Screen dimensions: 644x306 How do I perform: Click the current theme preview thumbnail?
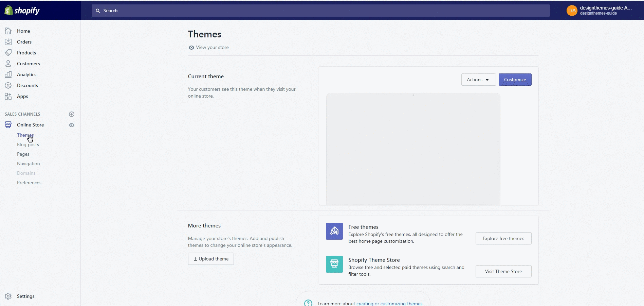[x=413, y=149]
